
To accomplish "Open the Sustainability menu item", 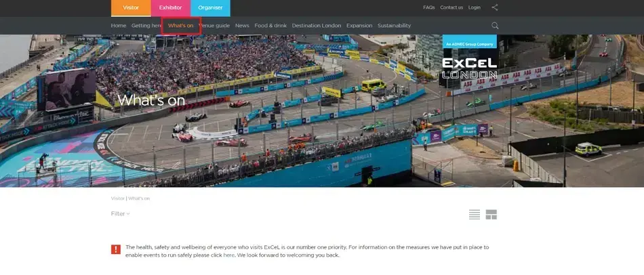I will (394, 26).
